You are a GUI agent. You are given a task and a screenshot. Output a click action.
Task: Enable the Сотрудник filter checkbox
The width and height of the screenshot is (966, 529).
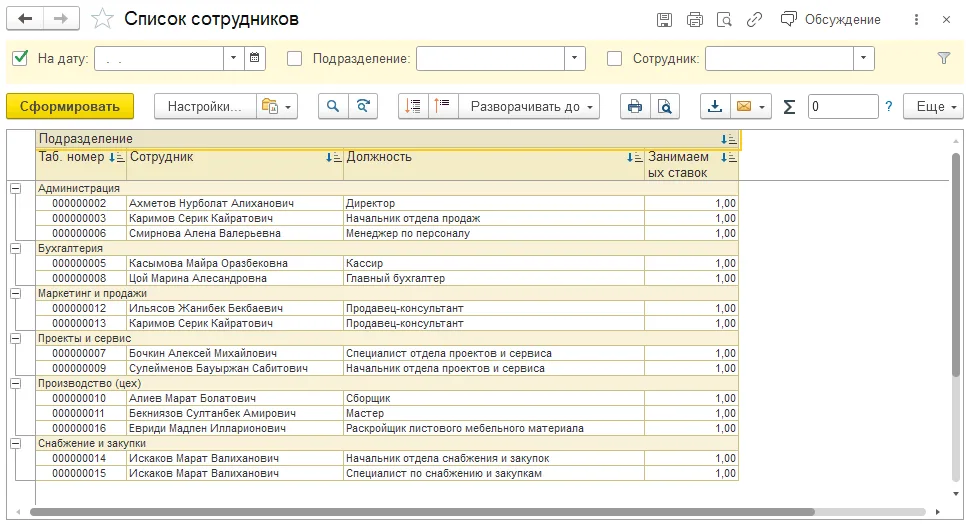click(x=614, y=59)
